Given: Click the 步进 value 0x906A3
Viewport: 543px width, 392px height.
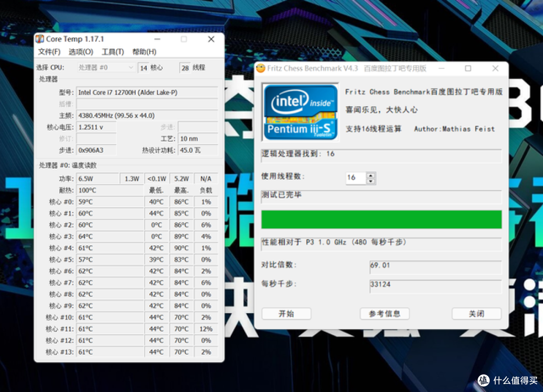Looking at the screenshot, I should [96, 150].
